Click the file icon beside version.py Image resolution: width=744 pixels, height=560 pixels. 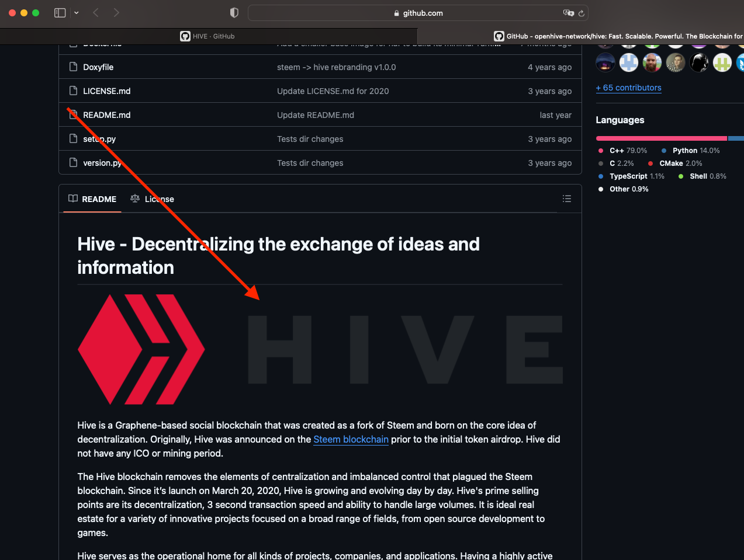coord(73,162)
